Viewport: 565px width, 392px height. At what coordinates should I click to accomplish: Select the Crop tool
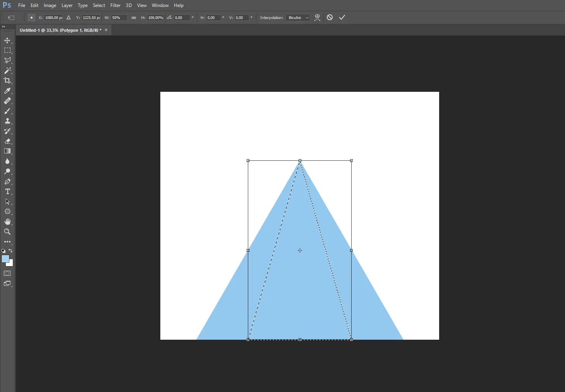pyautogui.click(x=7, y=81)
